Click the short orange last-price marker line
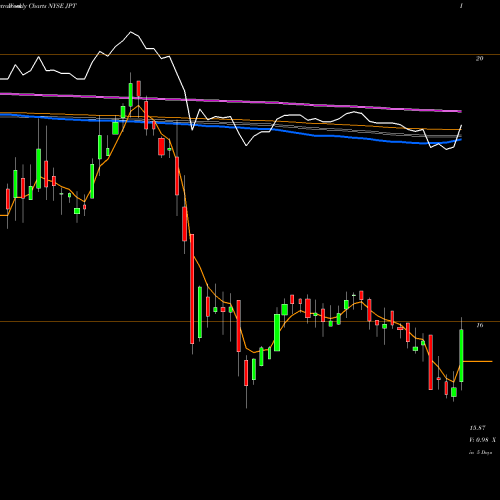This screenshot has height=500, width=500. click(478, 361)
